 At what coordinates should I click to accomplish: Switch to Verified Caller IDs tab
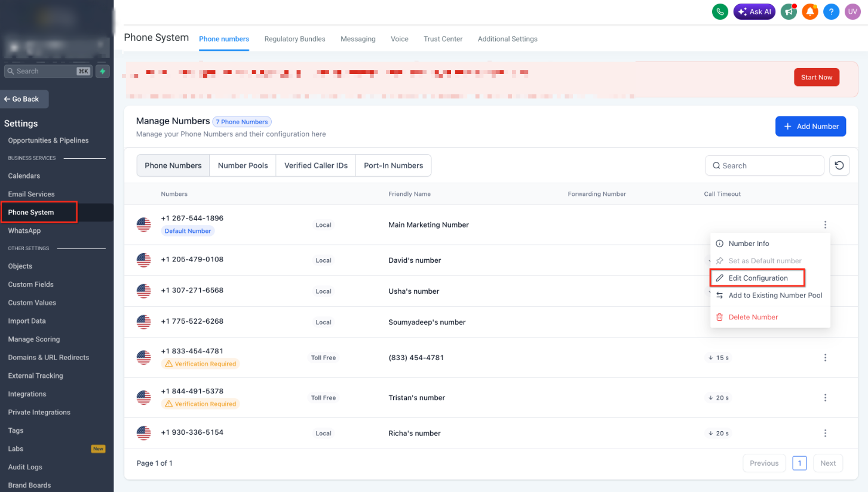(x=316, y=165)
